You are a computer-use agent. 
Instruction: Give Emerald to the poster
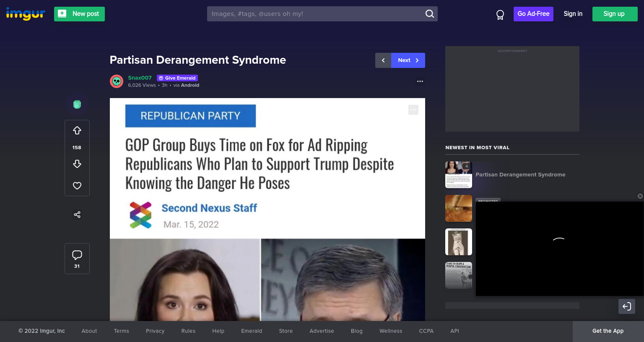click(x=177, y=78)
